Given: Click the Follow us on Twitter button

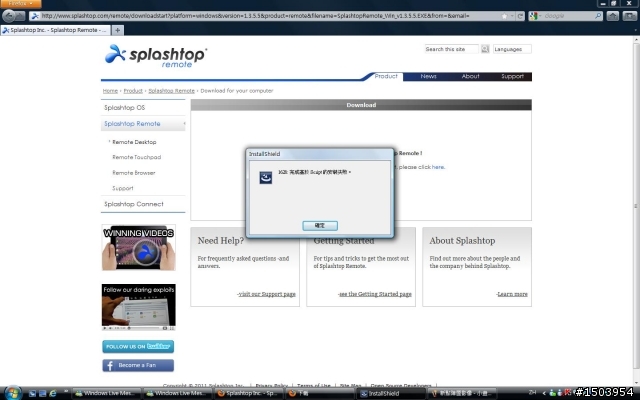Looking at the screenshot, I should pyautogui.click(x=138, y=347).
